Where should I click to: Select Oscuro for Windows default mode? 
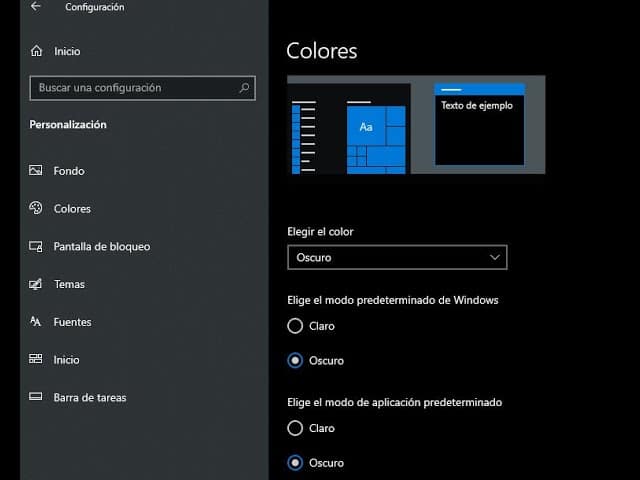pyautogui.click(x=295, y=360)
